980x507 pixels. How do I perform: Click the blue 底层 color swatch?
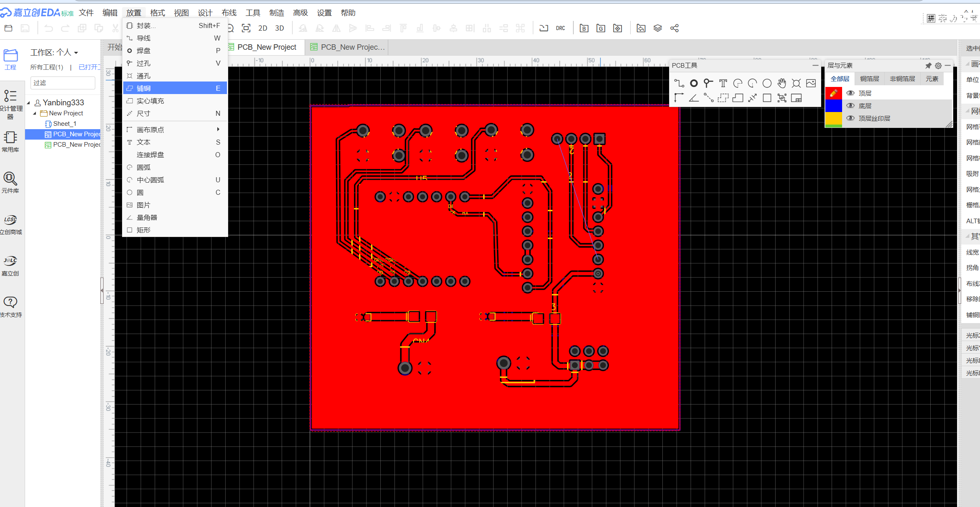point(833,106)
